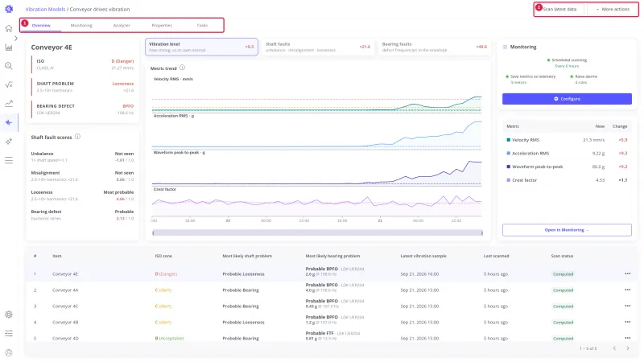
Task: Click the Unbalance fault score row
Action: click(x=82, y=156)
